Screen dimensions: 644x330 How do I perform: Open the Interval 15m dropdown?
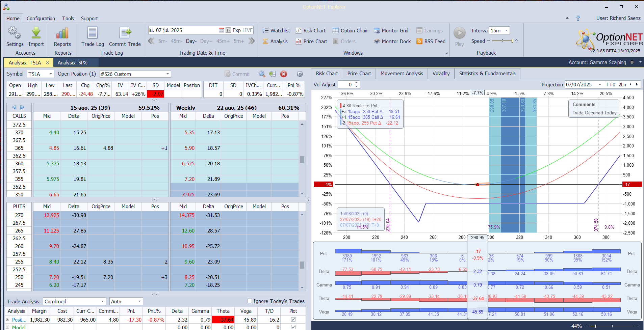pyautogui.click(x=506, y=30)
